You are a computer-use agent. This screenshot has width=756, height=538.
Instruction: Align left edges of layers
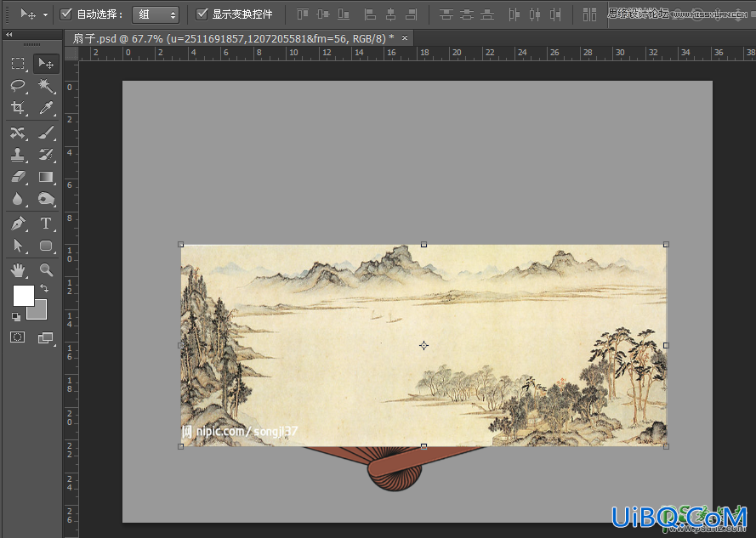(x=370, y=14)
